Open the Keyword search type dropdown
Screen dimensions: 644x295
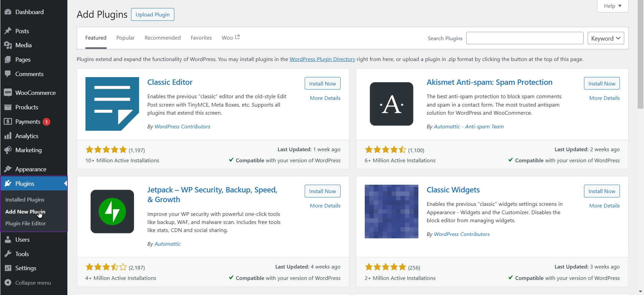click(x=605, y=38)
